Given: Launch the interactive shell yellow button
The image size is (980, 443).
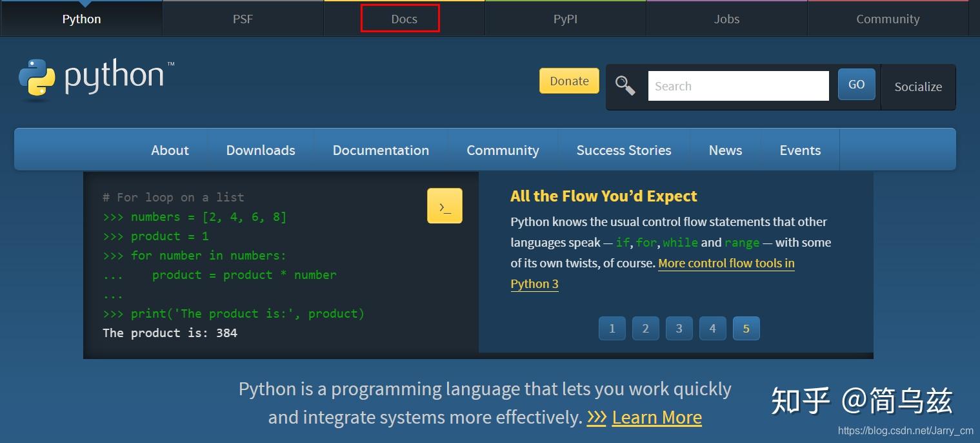Looking at the screenshot, I should coord(445,206).
